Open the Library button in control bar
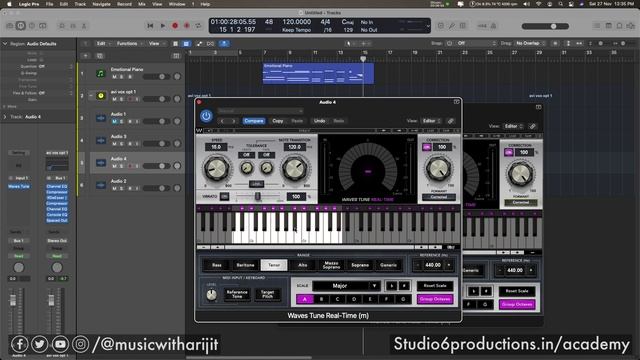The width and height of the screenshot is (640, 360). coord(10,26)
